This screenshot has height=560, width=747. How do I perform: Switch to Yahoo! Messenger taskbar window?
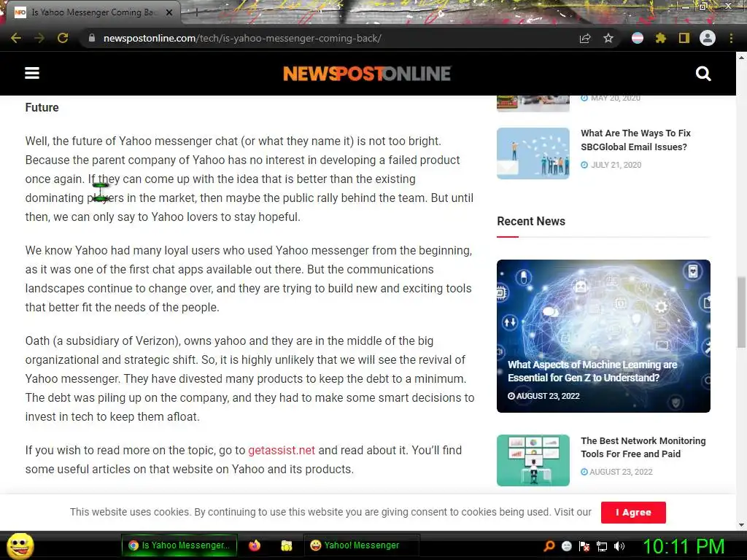point(361,545)
